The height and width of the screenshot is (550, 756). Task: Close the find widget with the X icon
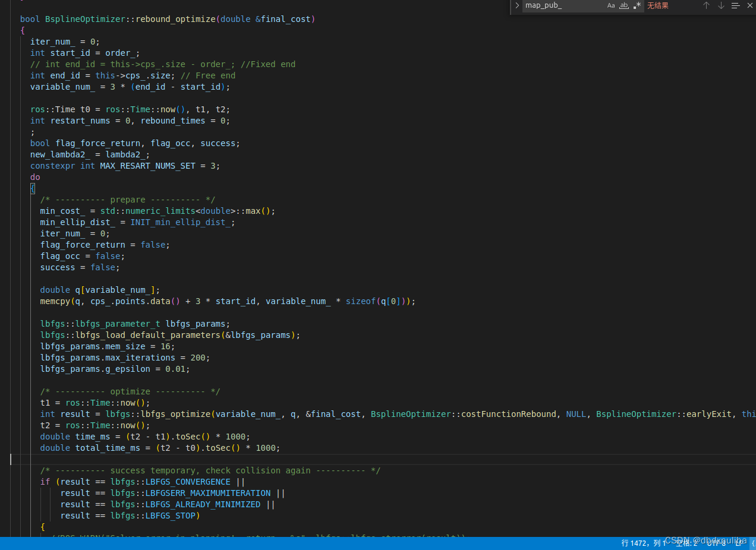pos(749,6)
